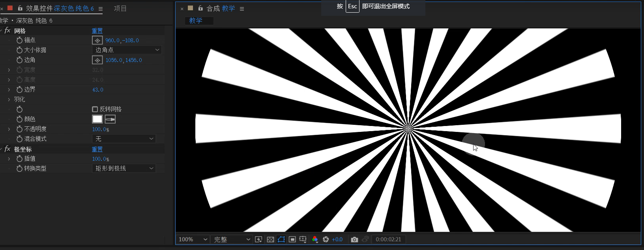
Task: Reset the 极坐标 effect with 重置
Action: (x=97, y=149)
